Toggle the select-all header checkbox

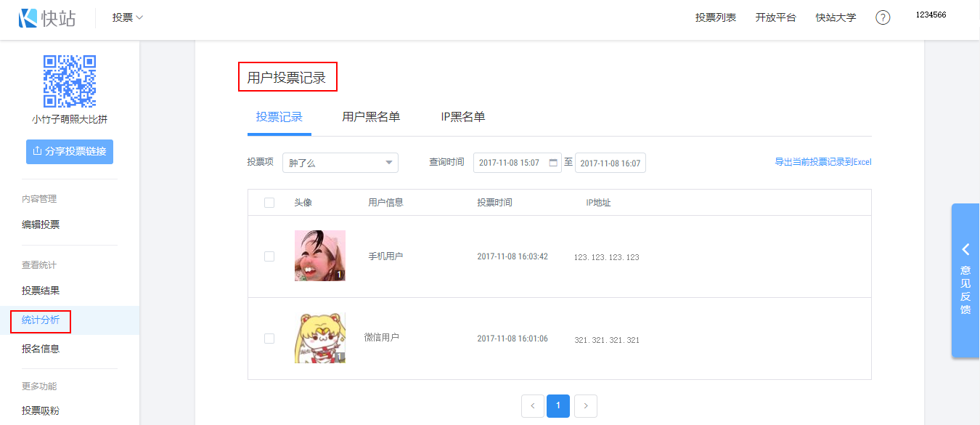click(x=269, y=203)
